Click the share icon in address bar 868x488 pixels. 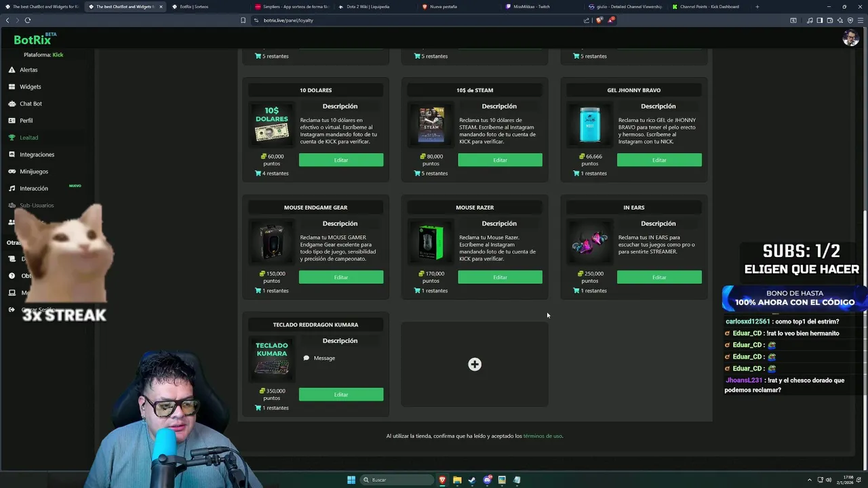587,20
